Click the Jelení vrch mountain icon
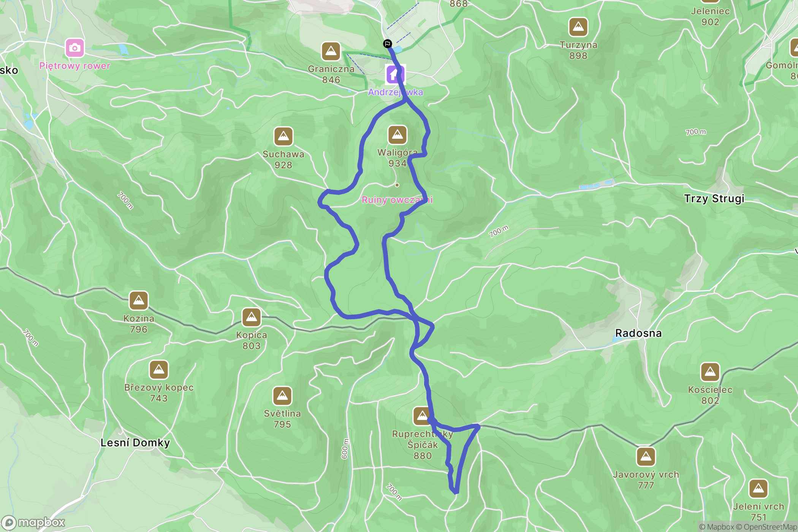 click(x=758, y=489)
